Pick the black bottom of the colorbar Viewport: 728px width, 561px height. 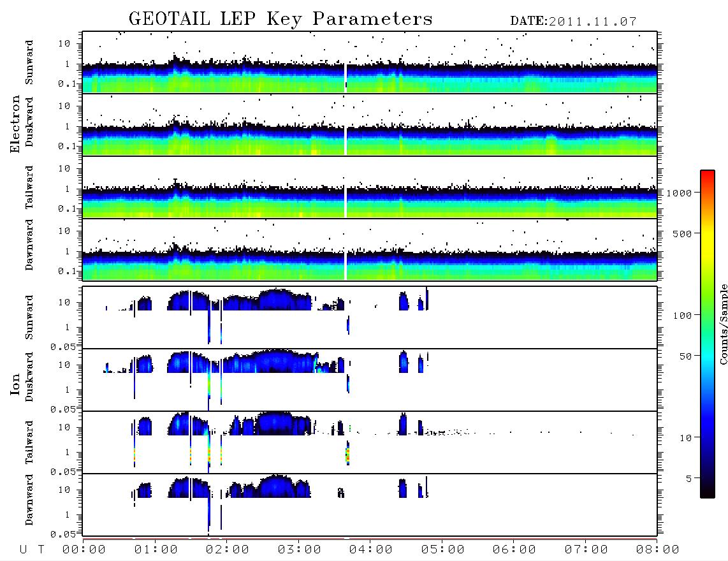pyautogui.click(x=708, y=492)
